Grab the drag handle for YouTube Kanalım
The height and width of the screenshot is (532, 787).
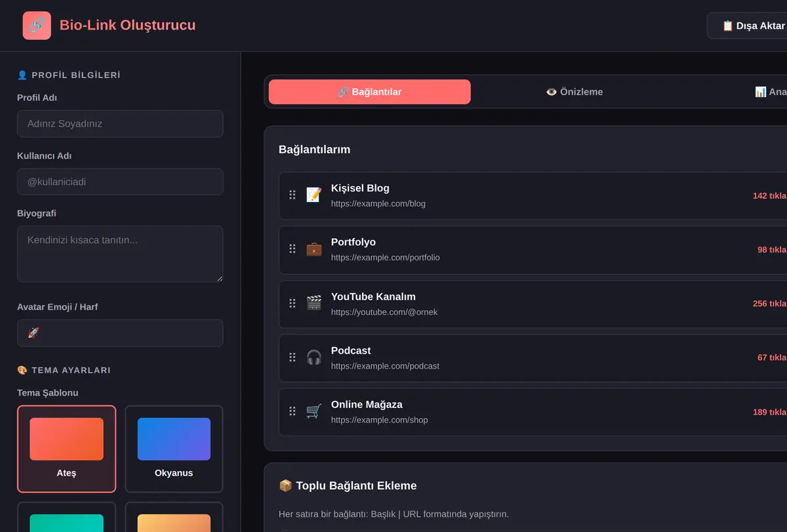[293, 303]
